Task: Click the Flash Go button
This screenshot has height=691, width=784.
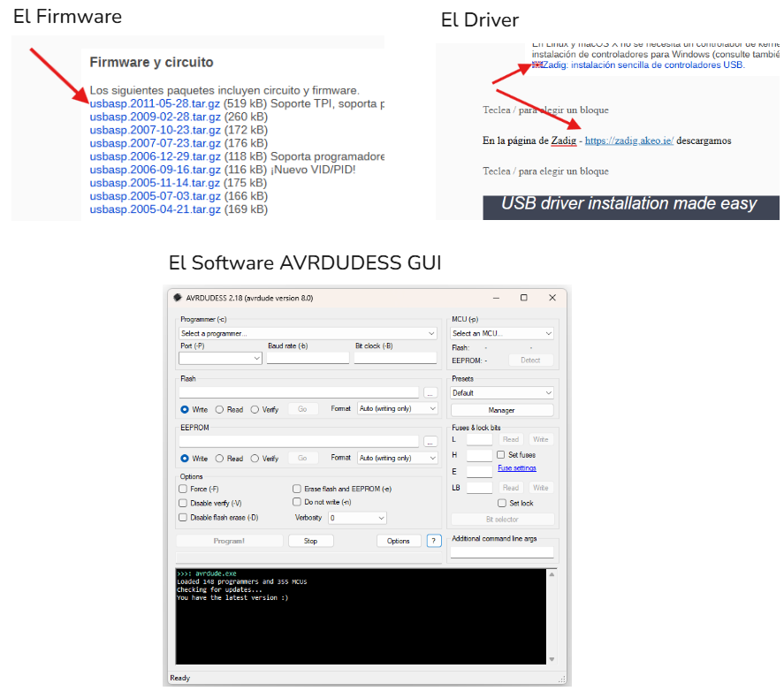Action: [302, 409]
